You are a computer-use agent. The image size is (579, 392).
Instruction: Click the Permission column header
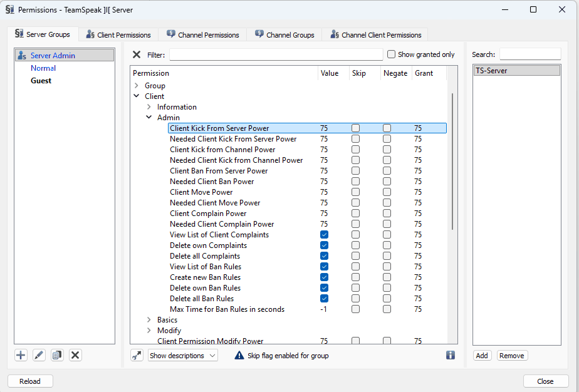224,73
